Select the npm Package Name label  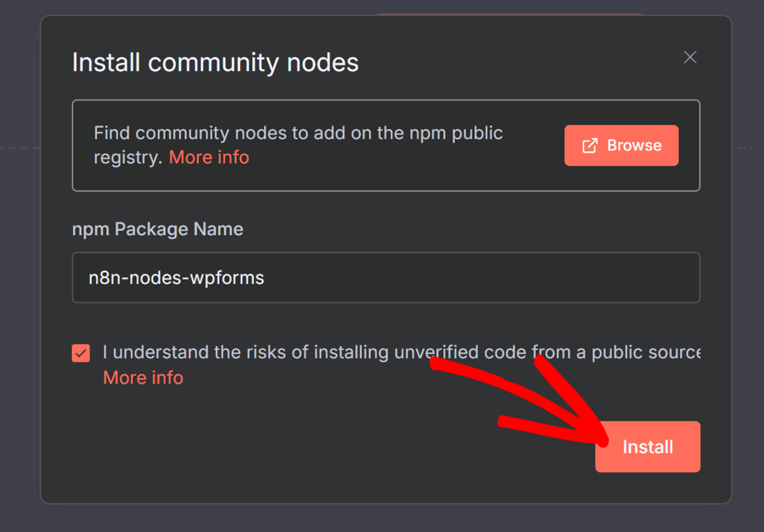[158, 229]
